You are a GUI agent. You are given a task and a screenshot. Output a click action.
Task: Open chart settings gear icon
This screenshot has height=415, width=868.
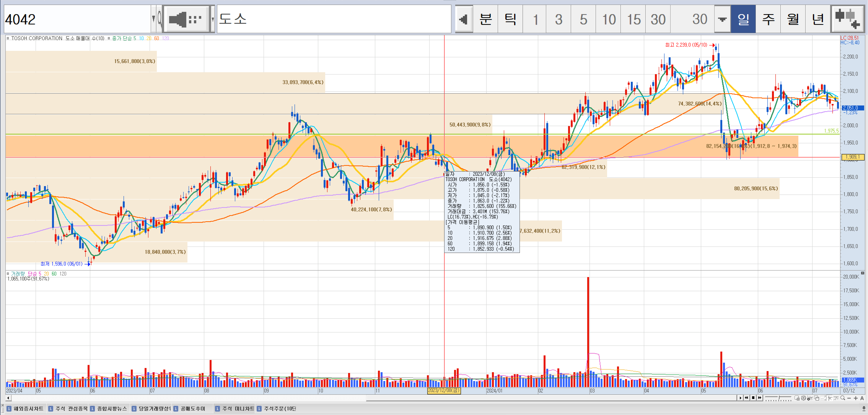804,398
